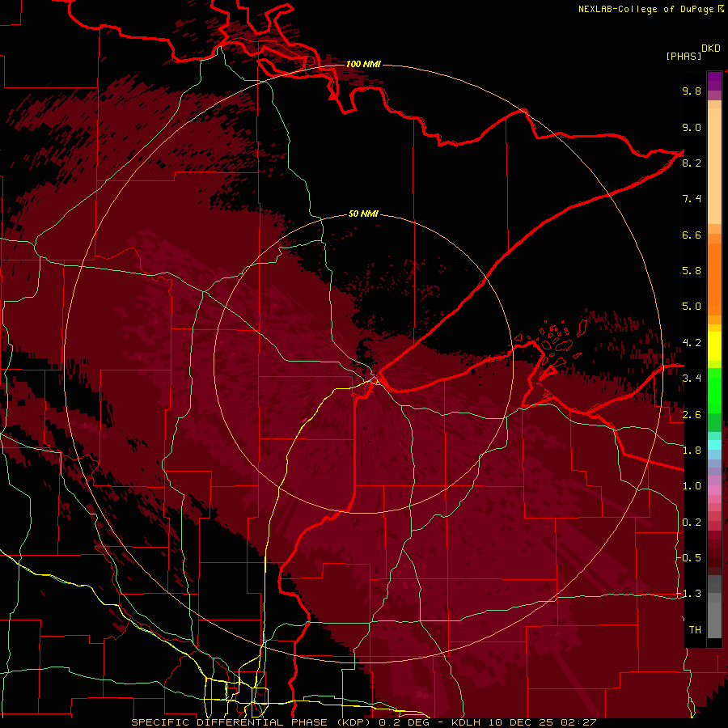Click the 6.6 scale value
Viewport: 728px width, 728px height.
click(692, 235)
